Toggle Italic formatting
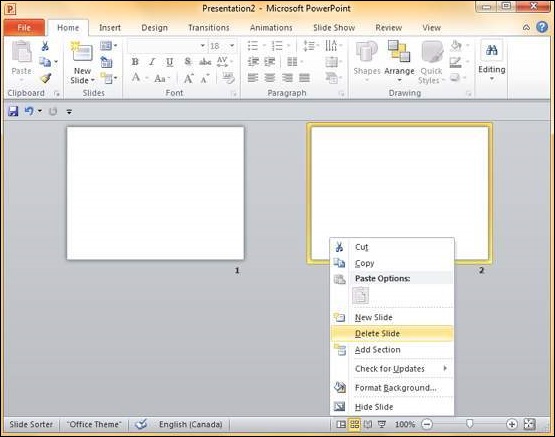 [x=152, y=62]
